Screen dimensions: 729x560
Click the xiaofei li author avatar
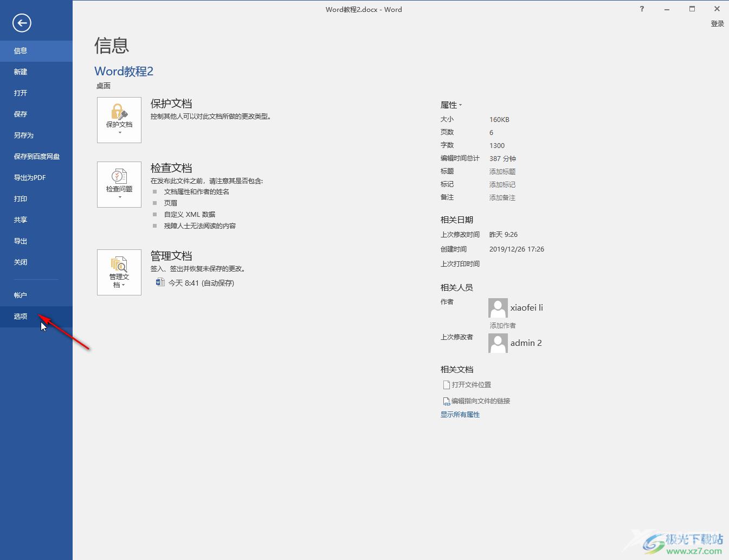coord(498,308)
